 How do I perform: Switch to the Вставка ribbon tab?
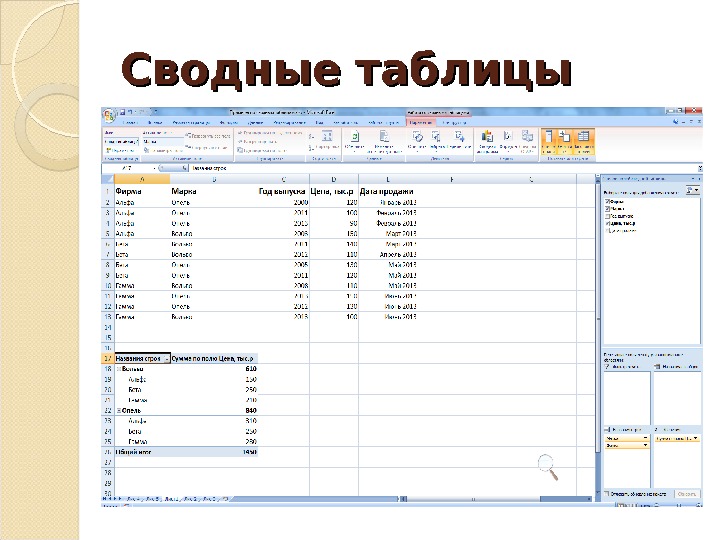155,123
